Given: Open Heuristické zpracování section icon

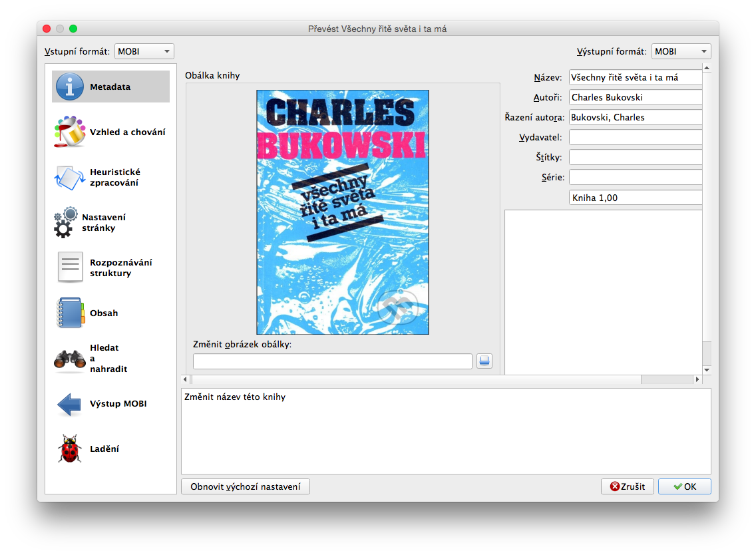Looking at the screenshot, I should coord(69,177).
